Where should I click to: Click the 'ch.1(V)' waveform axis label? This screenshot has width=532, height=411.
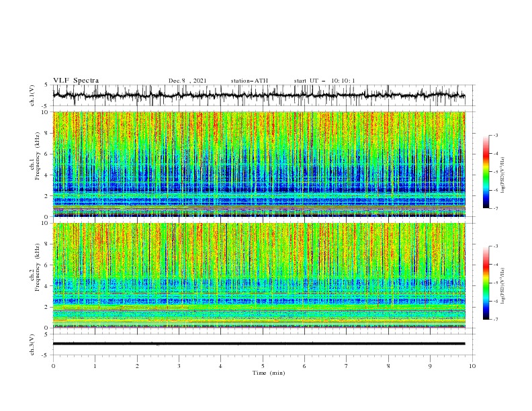[x=32, y=95]
